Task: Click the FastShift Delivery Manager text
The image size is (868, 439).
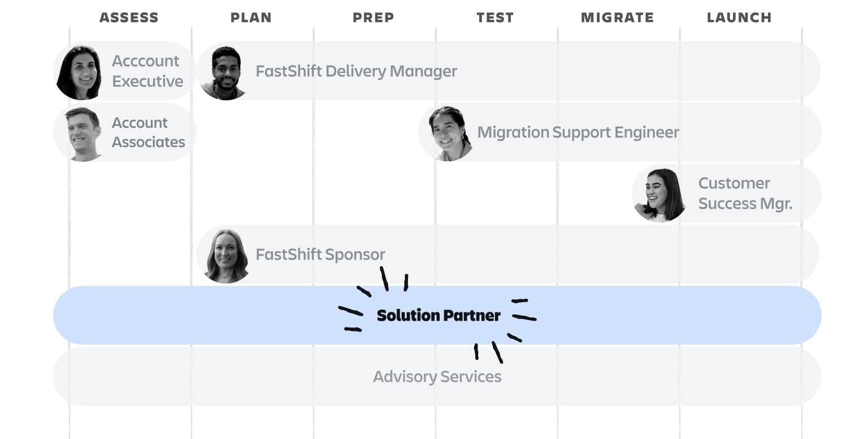Action: pos(356,71)
